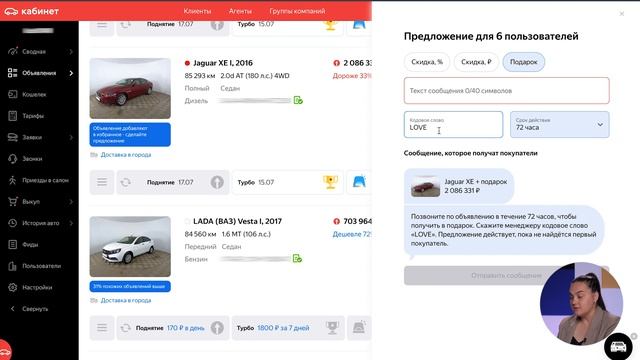Screen dimensions: 640x360
Task: Select the Скидка, ₽ option
Action: 476,62
